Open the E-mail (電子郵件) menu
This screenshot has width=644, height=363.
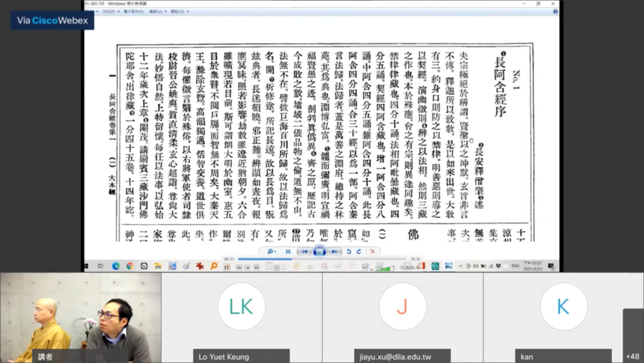[133, 11]
